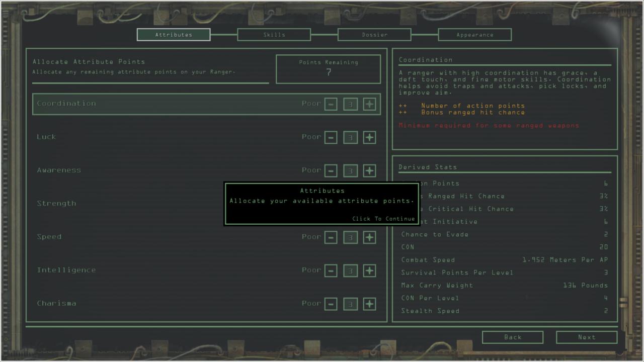
Task: Increase Coordination with the plus button
Action: click(x=370, y=104)
